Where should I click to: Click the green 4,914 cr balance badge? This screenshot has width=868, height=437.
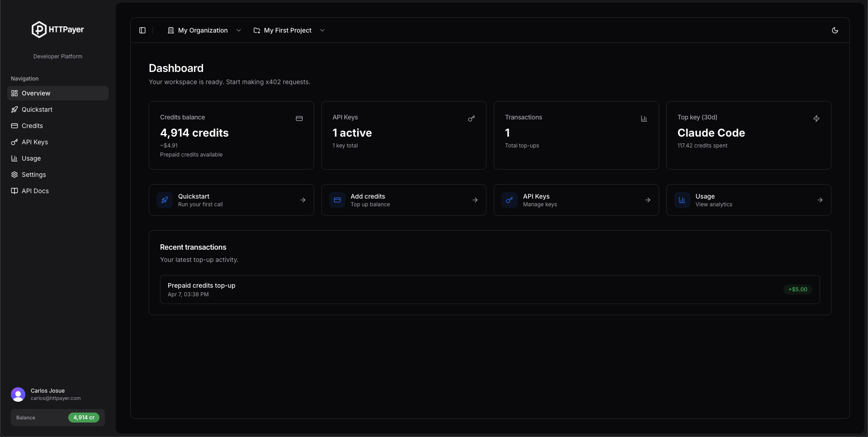click(84, 418)
